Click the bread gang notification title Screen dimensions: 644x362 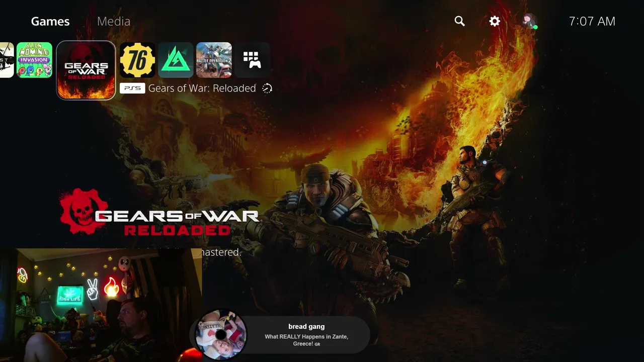(306, 327)
